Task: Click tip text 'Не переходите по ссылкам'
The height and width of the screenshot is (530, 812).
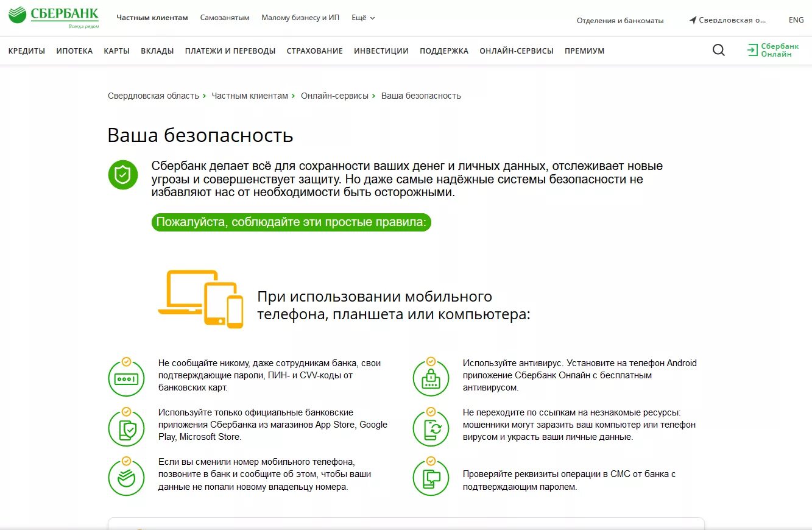Action: click(579, 425)
